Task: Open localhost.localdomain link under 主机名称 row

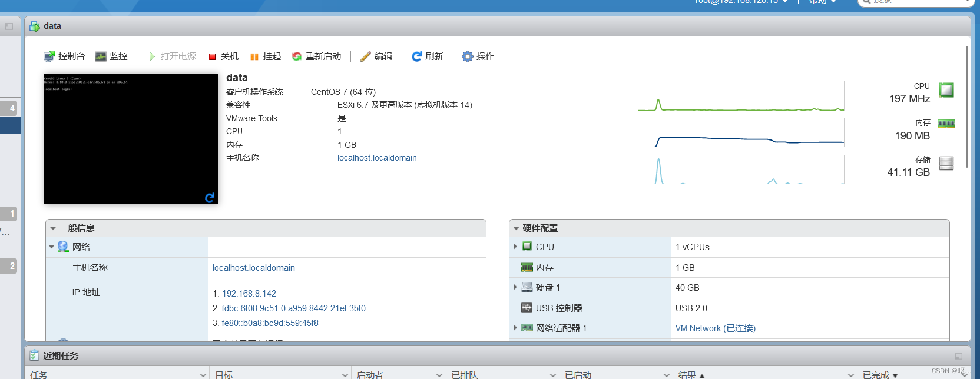Action: tap(254, 268)
